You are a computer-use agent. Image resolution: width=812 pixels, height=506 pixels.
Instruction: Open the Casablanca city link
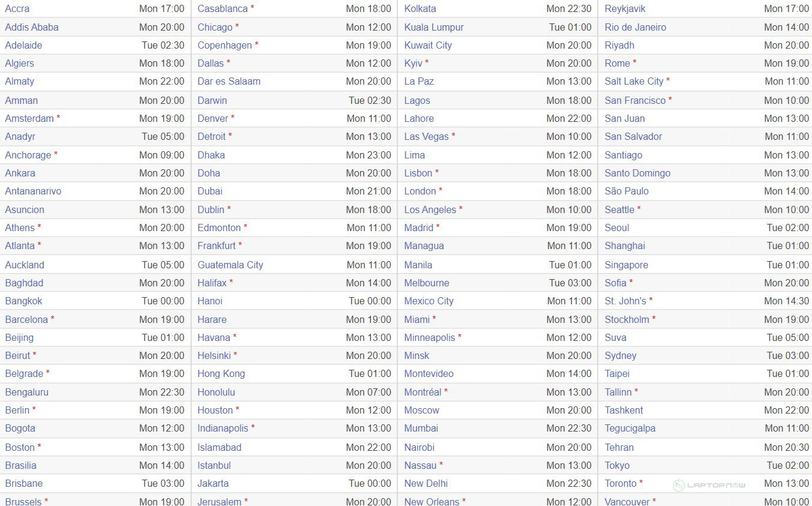pos(223,8)
